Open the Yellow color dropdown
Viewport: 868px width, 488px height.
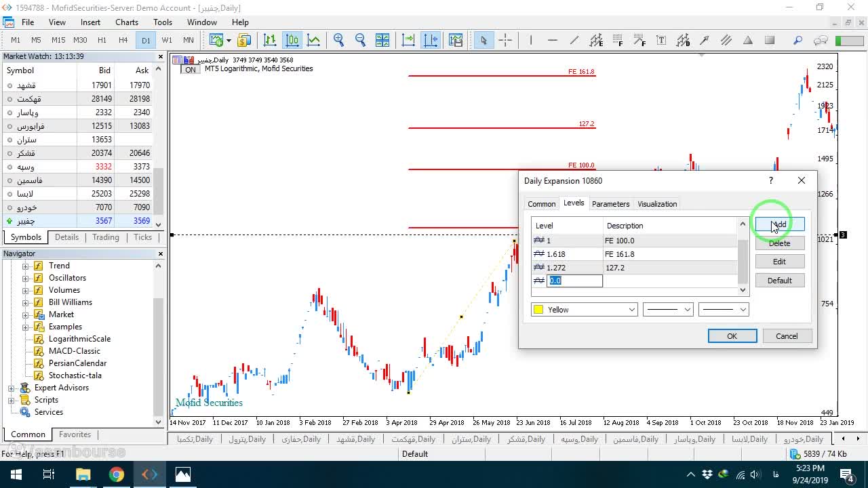585,309
